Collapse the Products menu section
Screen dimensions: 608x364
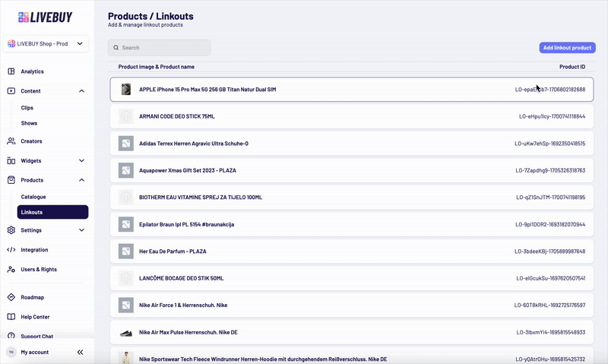pos(81,181)
